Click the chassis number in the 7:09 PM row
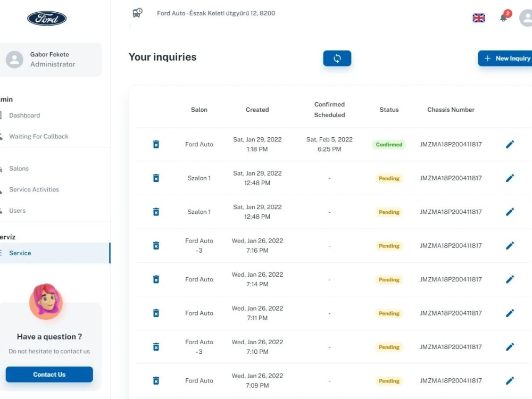 [451, 380]
